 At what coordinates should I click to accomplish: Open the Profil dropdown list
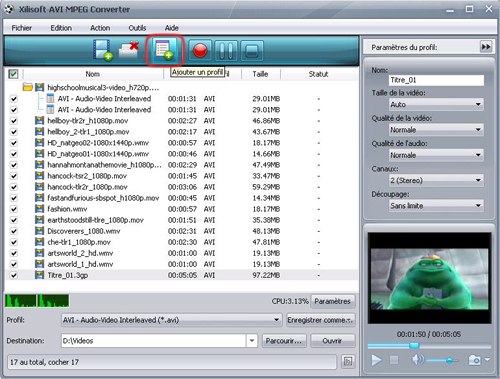pos(172,320)
